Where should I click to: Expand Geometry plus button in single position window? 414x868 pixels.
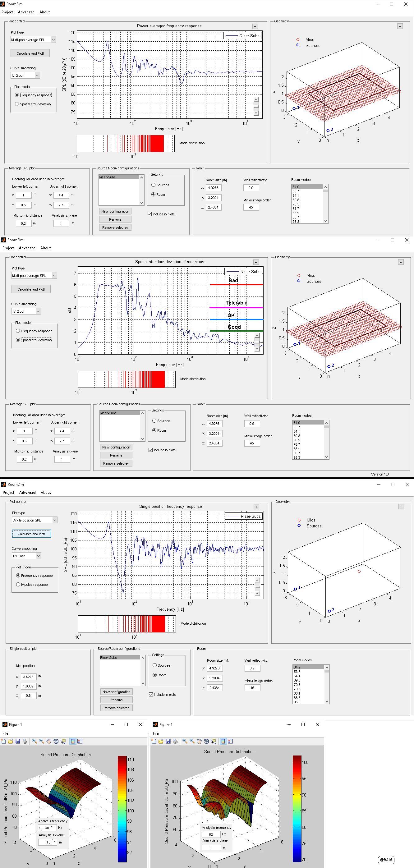tap(401, 507)
